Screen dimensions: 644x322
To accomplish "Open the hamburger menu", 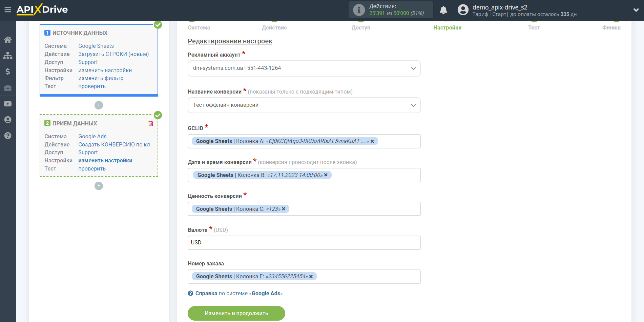I will pos(7,10).
